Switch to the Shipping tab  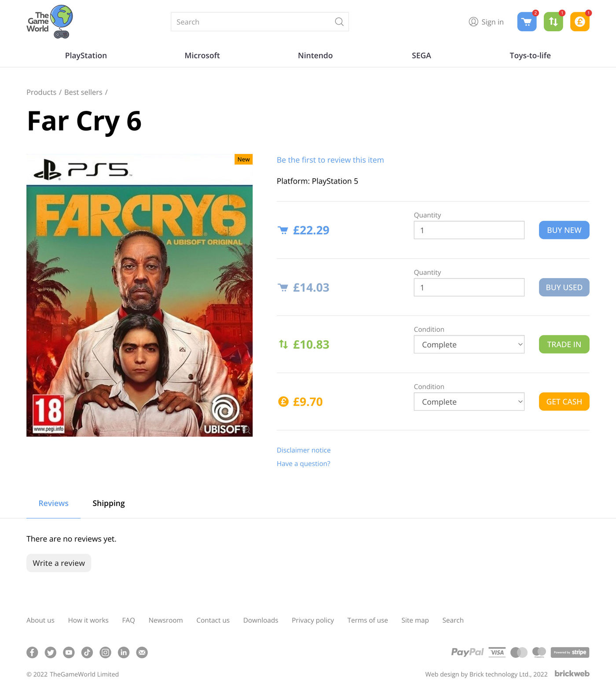pos(109,503)
